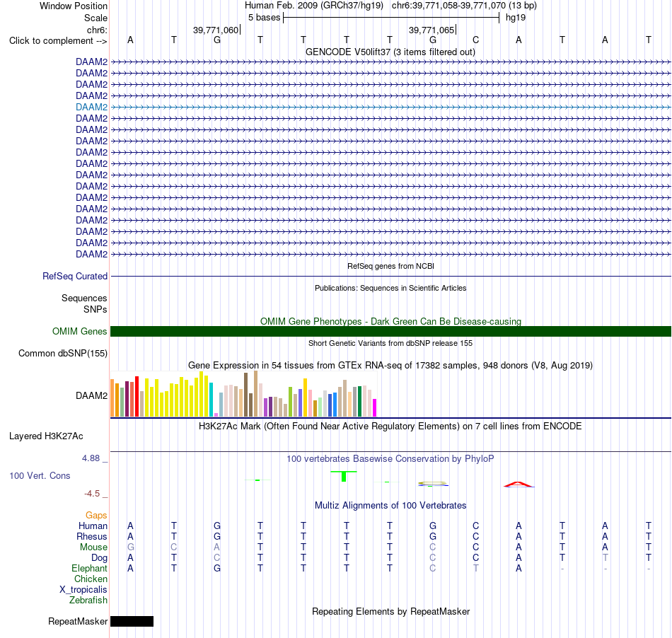Click the Layered H3K27Ac label

pos(46,436)
